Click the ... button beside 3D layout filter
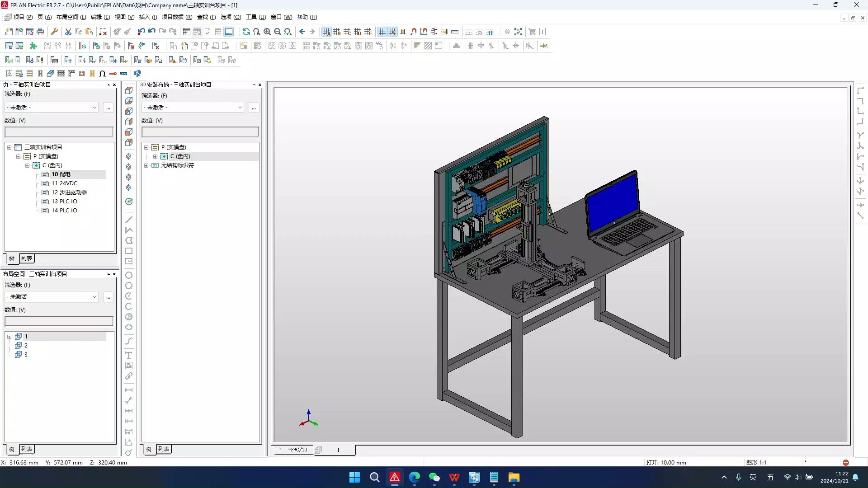The image size is (868, 488). (x=254, y=108)
